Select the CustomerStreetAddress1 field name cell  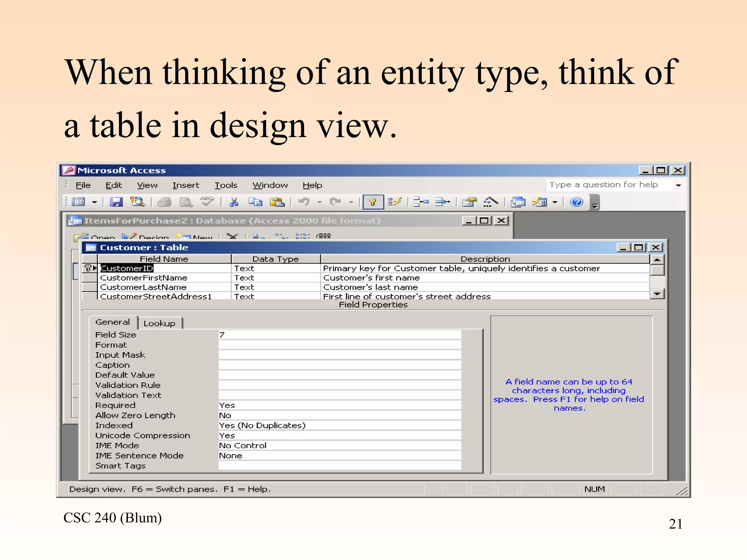(x=165, y=296)
